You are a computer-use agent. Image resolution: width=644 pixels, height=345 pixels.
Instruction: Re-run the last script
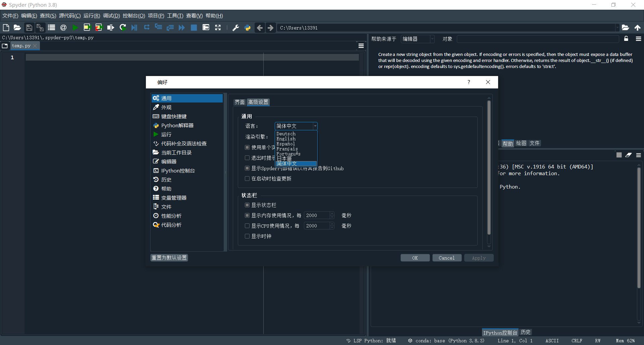pos(122,27)
